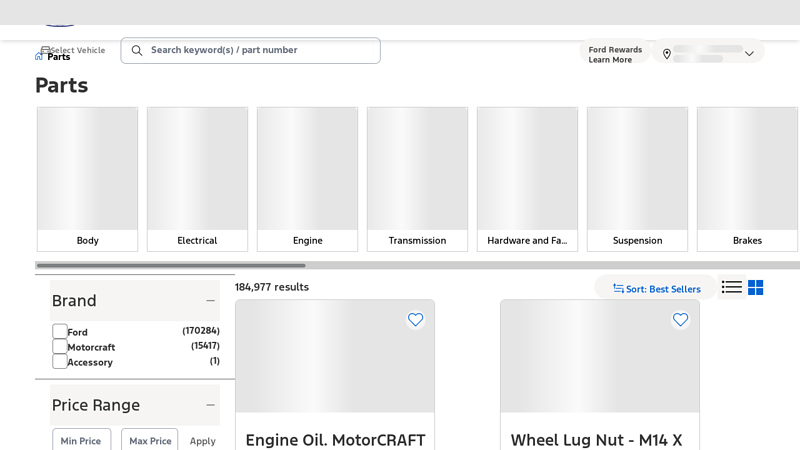
Task: Click the Min Price input
Action: [81, 440]
